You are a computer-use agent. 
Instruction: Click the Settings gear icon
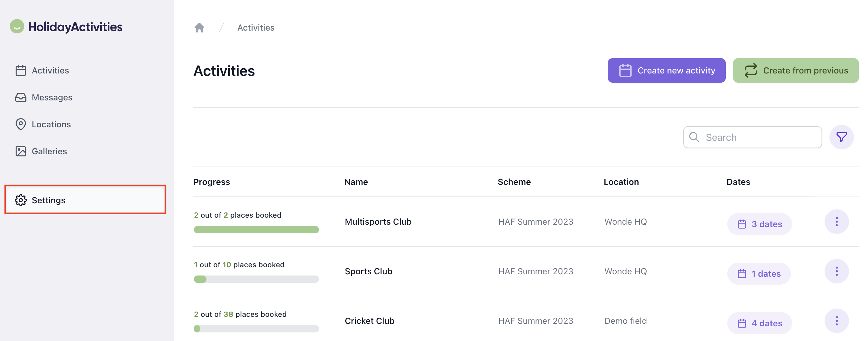pos(20,200)
